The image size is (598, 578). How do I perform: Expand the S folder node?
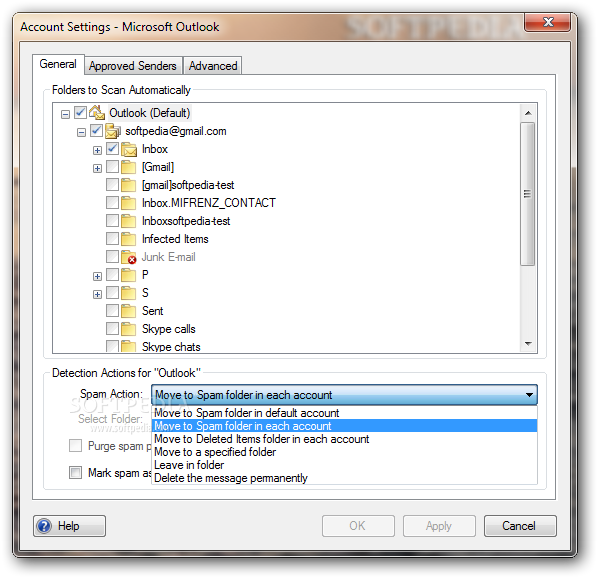point(97,294)
